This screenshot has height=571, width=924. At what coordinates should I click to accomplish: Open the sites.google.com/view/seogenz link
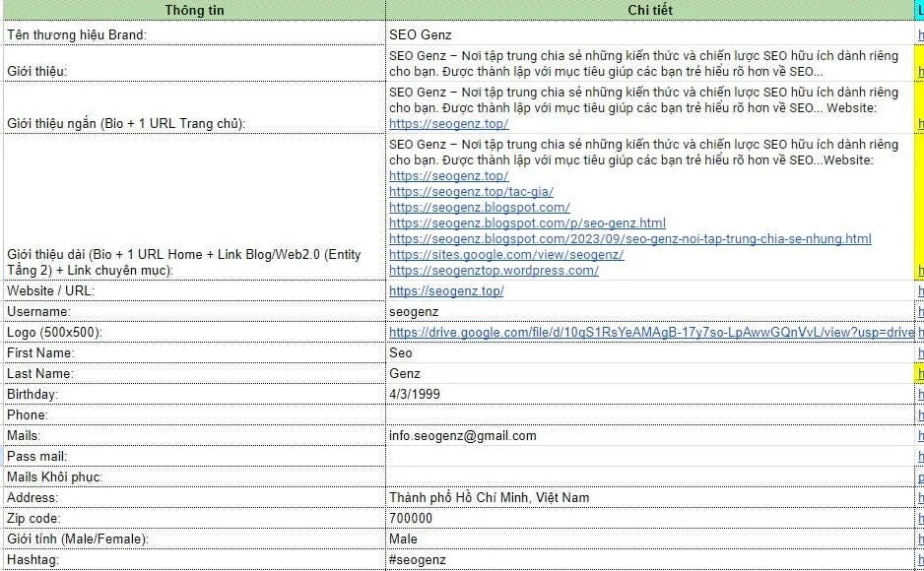pos(506,255)
